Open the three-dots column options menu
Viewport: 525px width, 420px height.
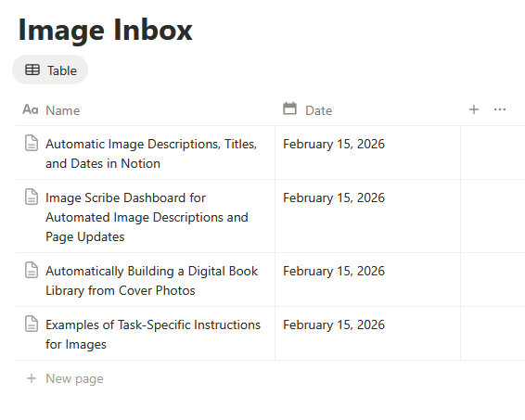coord(500,109)
